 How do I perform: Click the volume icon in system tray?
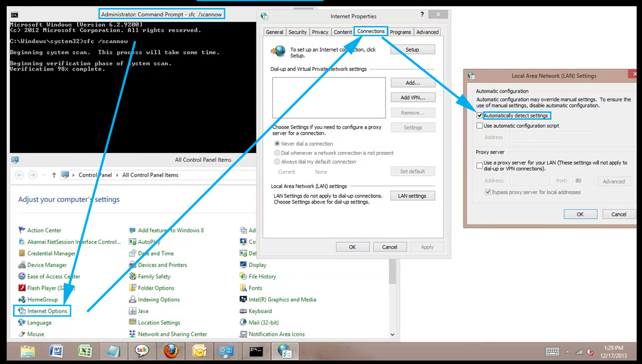point(590,352)
